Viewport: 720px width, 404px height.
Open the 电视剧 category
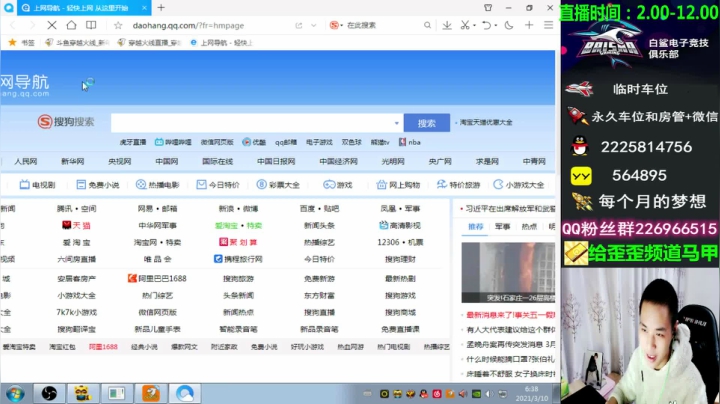tap(38, 185)
